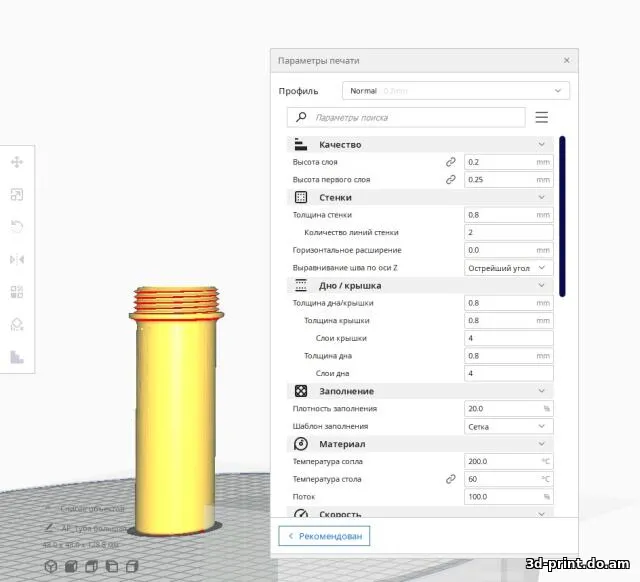The width and height of the screenshot is (640, 582).
Task: Select the Mirror tool in left toolbar
Action: [x=17, y=260]
